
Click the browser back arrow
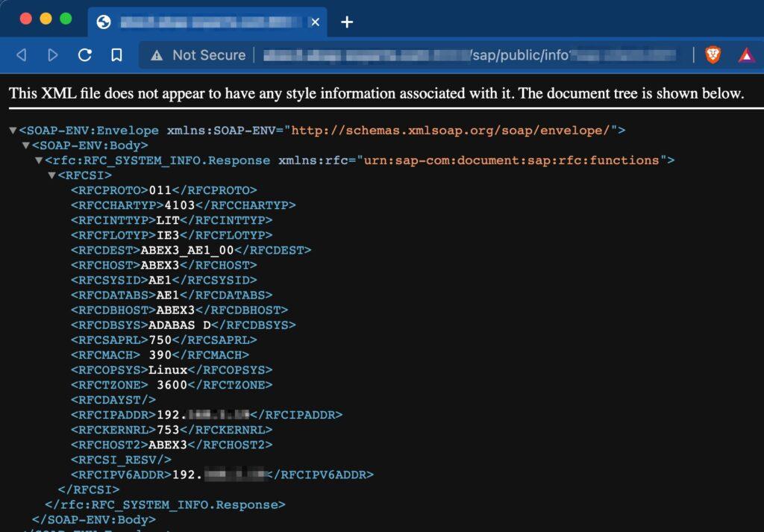(21, 55)
